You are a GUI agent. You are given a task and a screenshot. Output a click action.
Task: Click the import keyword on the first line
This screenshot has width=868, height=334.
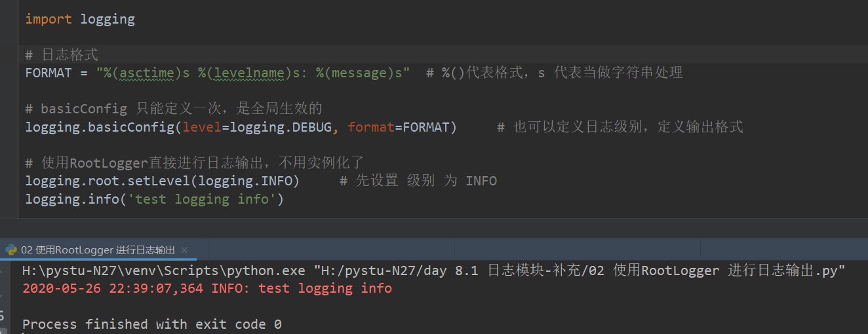(49, 19)
